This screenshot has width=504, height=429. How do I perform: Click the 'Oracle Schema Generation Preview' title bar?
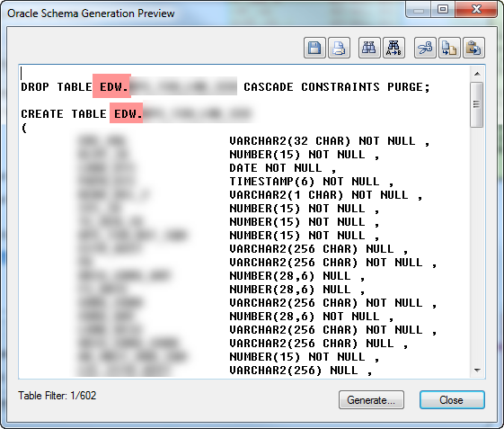click(x=91, y=13)
